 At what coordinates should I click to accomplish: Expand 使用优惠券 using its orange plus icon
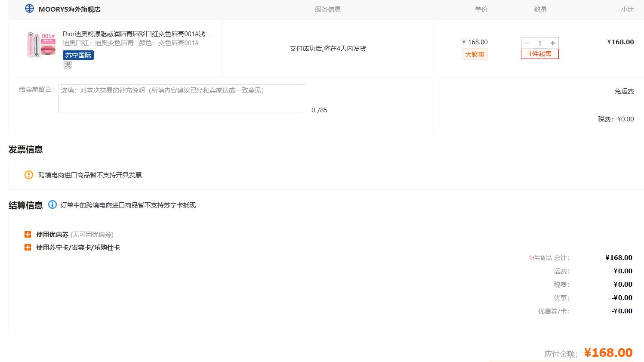(x=28, y=235)
